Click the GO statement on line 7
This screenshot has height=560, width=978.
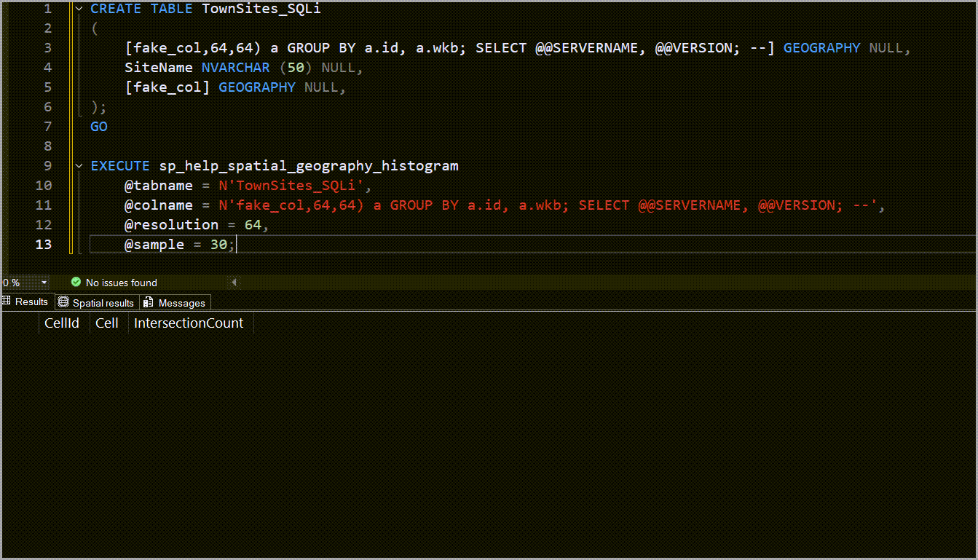click(x=99, y=127)
